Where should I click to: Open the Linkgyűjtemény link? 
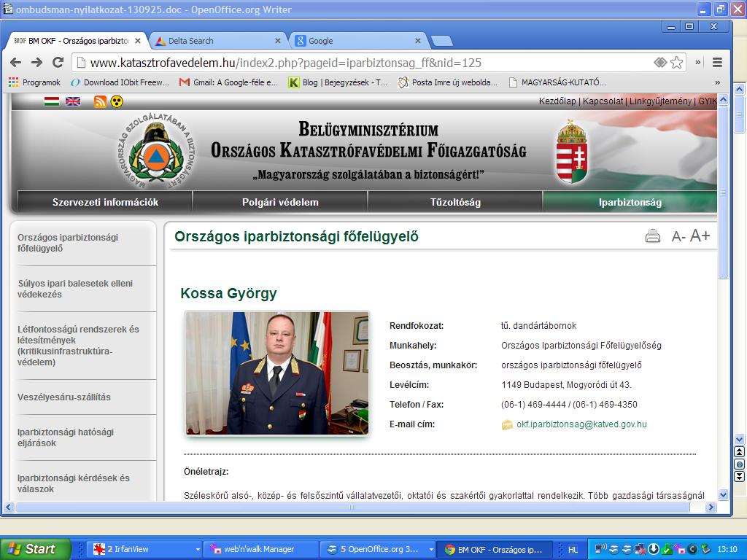click(660, 101)
